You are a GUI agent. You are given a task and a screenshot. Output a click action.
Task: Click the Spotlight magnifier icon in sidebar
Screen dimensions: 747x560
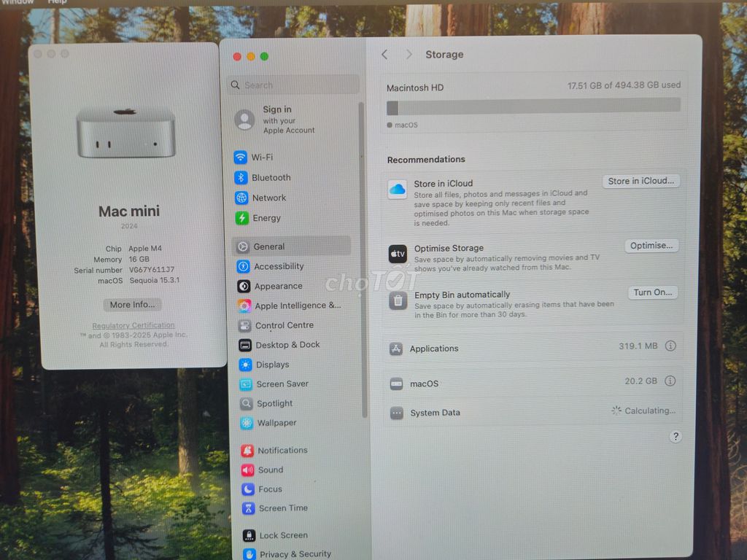tap(247, 403)
